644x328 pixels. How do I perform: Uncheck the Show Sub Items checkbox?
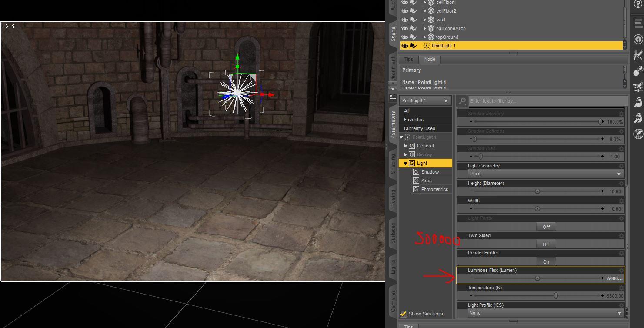coord(404,314)
